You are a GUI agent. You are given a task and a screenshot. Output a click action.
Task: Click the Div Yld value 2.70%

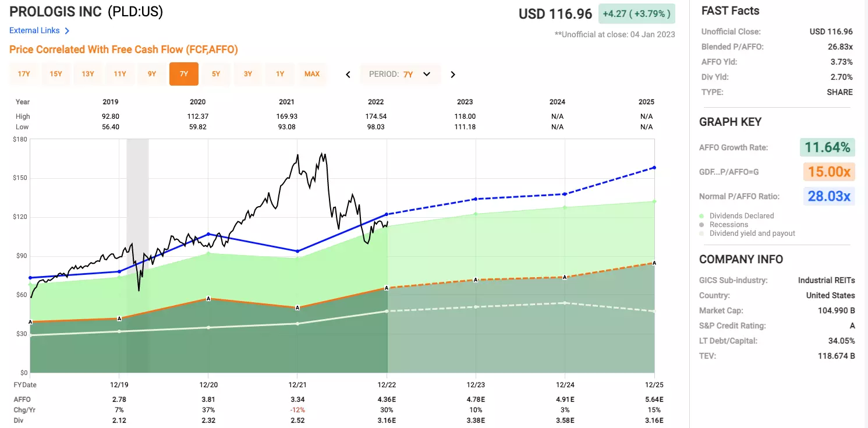pyautogui.click(x=842, y=77)
